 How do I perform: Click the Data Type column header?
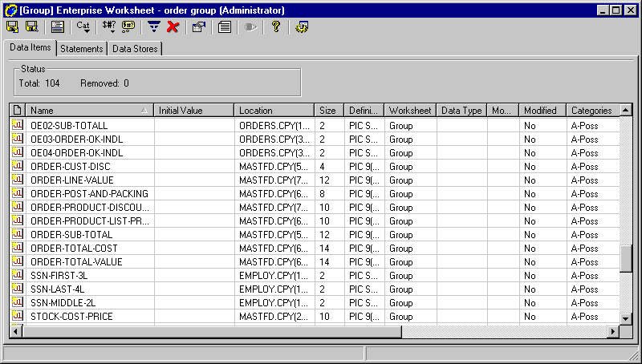coord(461,111)
